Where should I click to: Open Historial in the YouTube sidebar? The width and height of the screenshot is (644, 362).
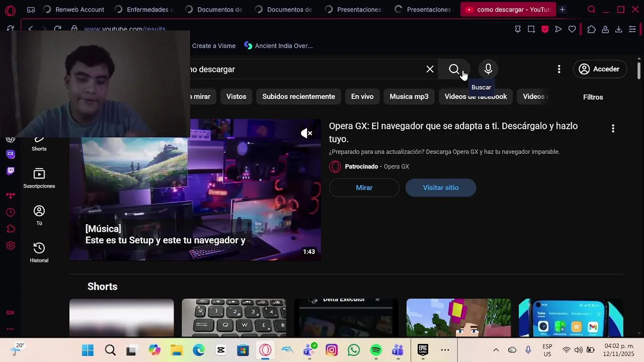click(39, 253)
